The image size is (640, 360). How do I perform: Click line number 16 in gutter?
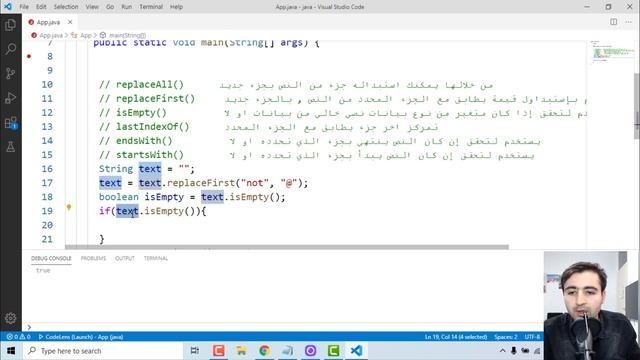pos(47,169)
